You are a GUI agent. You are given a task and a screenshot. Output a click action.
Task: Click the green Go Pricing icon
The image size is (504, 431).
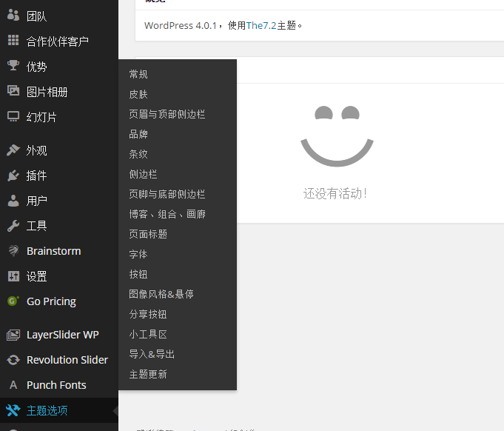point(13,301)
